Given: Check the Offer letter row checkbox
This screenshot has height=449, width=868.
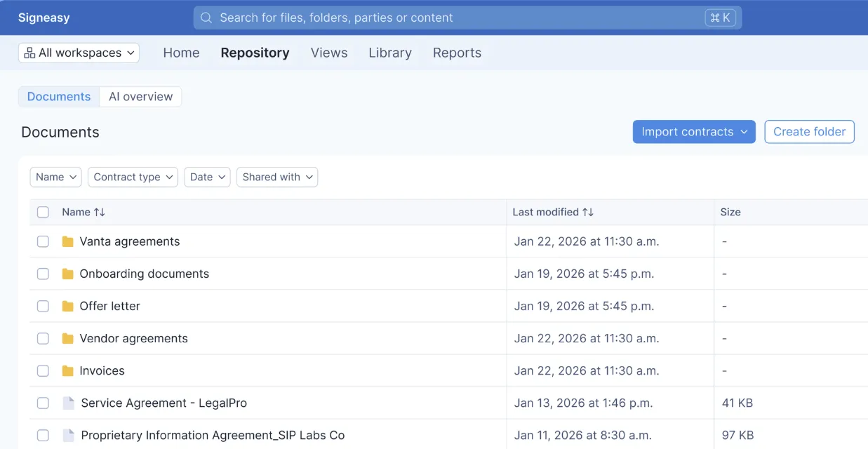Looking at the screenshot, I should (43, 306).
